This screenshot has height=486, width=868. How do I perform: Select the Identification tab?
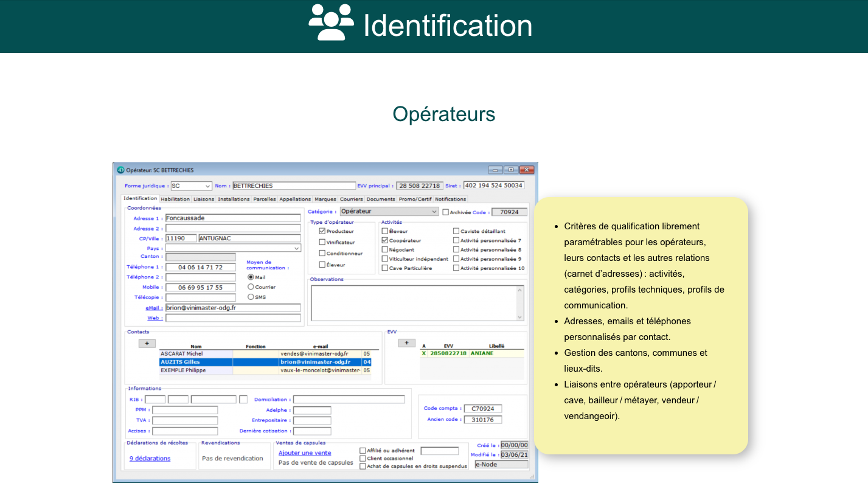[141, 198]
